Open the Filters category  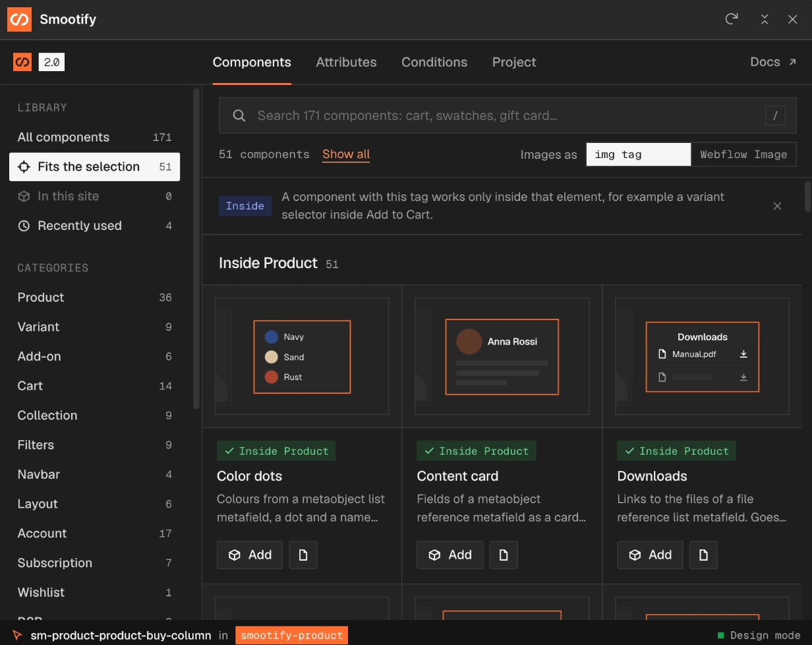tap(94, 445)
